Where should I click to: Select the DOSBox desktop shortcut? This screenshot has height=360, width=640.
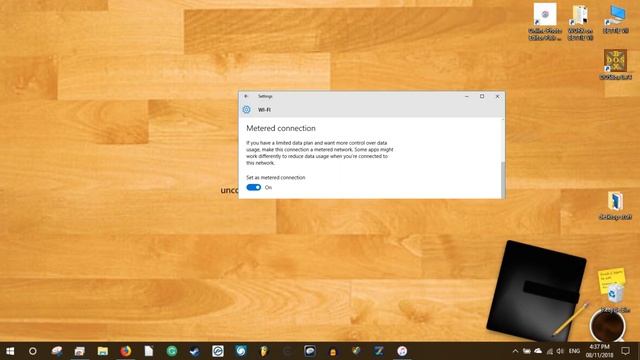[x=616, y=64]
